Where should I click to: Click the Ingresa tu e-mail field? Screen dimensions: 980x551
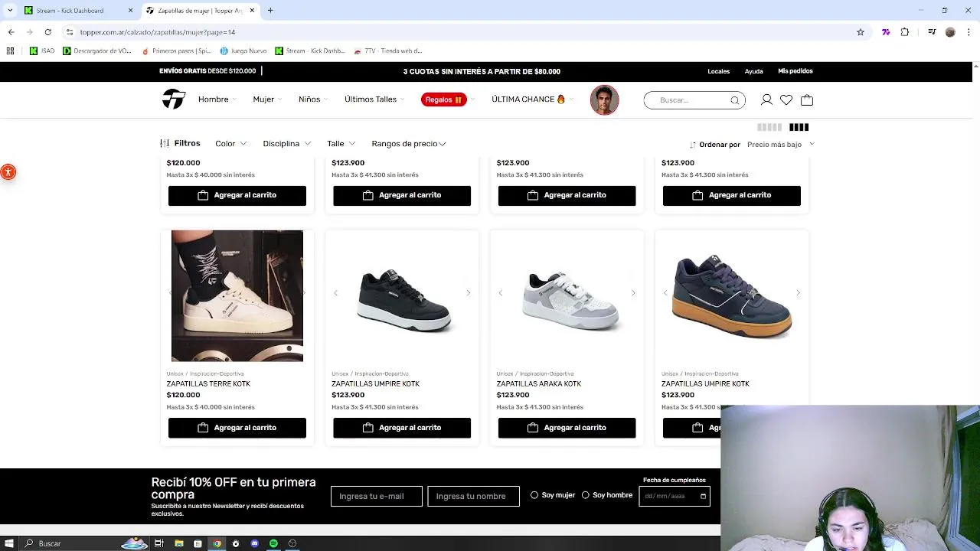tap(377, 496)
